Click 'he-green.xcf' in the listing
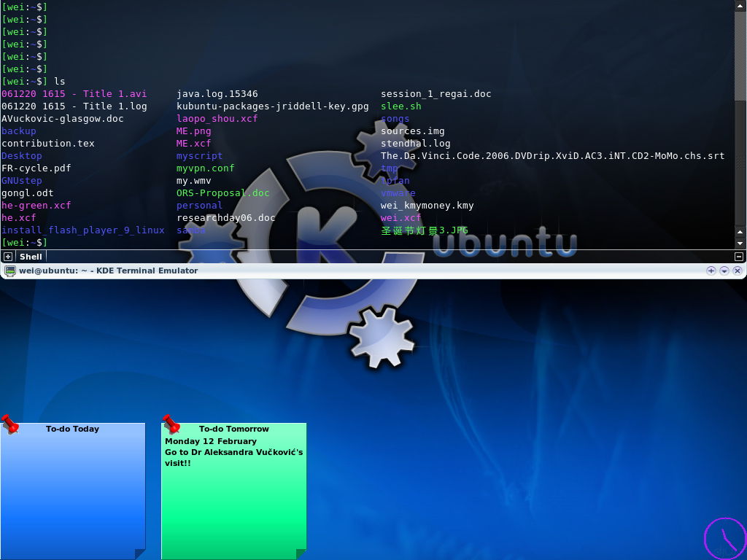This screenshot has width=747, height=560. coord(36,205)
